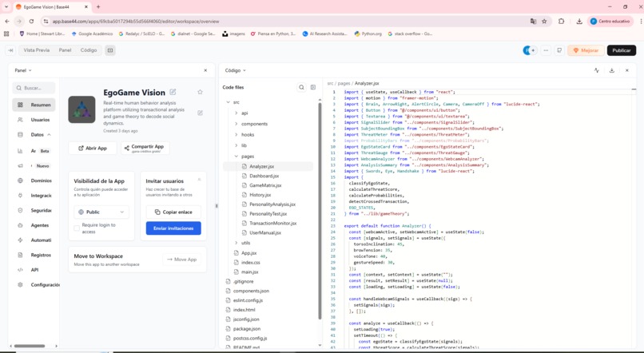This screenshot has width=644, height=353.
Task: Open the bookmarks apps grid icon
Action: tap(6, 34)
